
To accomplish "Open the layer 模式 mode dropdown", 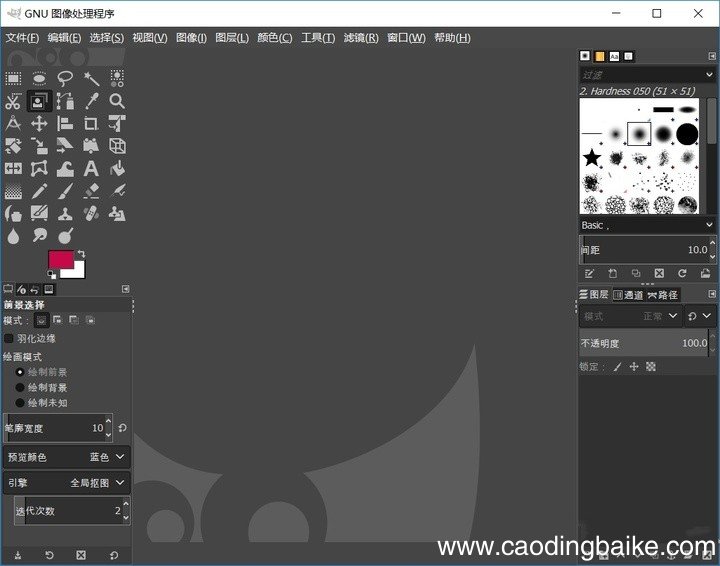I will tap(630, 316).
